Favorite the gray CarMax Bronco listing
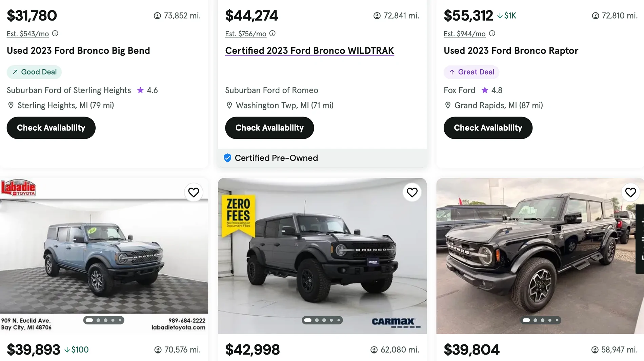644x361 pixels. 412,192
